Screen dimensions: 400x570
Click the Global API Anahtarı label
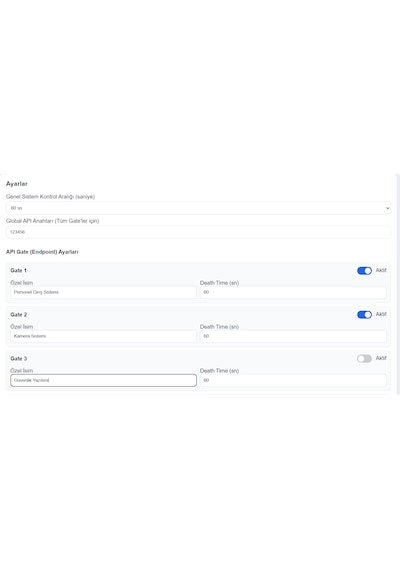pyautogui.click(x=52, y=221)
